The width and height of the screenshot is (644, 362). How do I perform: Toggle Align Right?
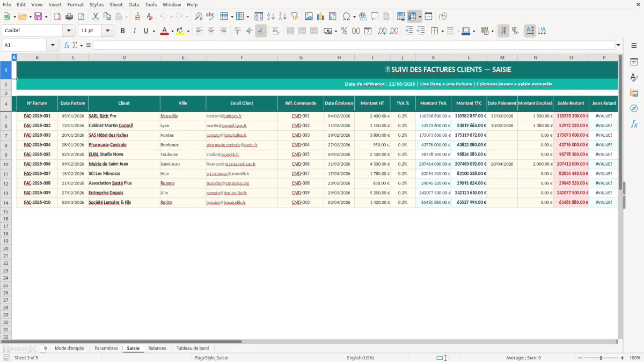pos(223,31)
